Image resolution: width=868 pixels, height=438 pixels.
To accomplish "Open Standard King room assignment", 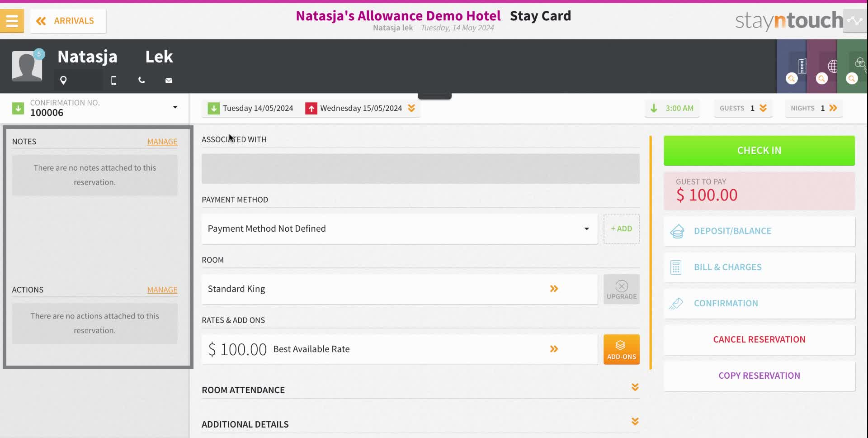I will [x=400, y=289].
